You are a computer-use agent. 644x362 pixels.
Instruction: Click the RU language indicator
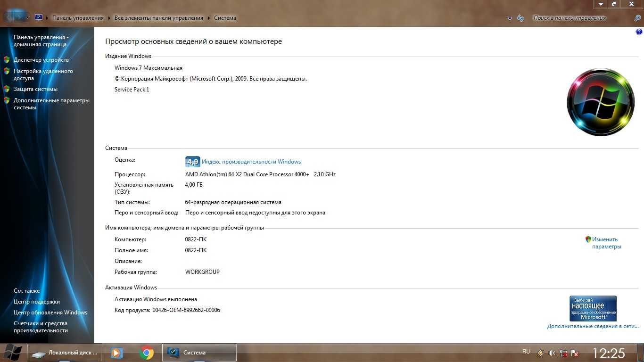point(526,352)
